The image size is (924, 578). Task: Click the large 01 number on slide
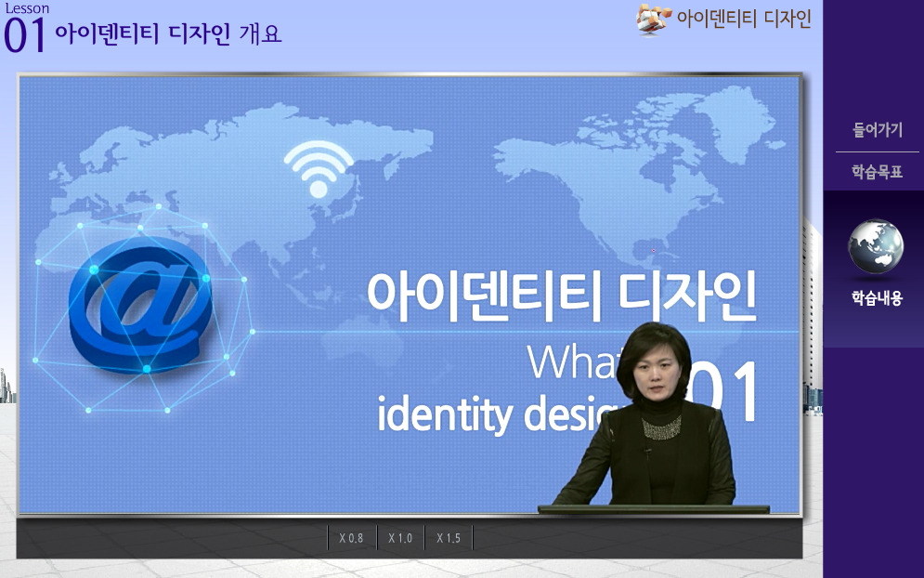[x=727, y=392]
